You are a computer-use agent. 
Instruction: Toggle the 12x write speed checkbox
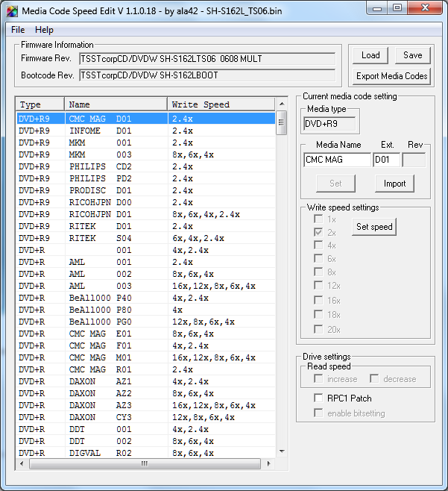(x=318, y=286)
